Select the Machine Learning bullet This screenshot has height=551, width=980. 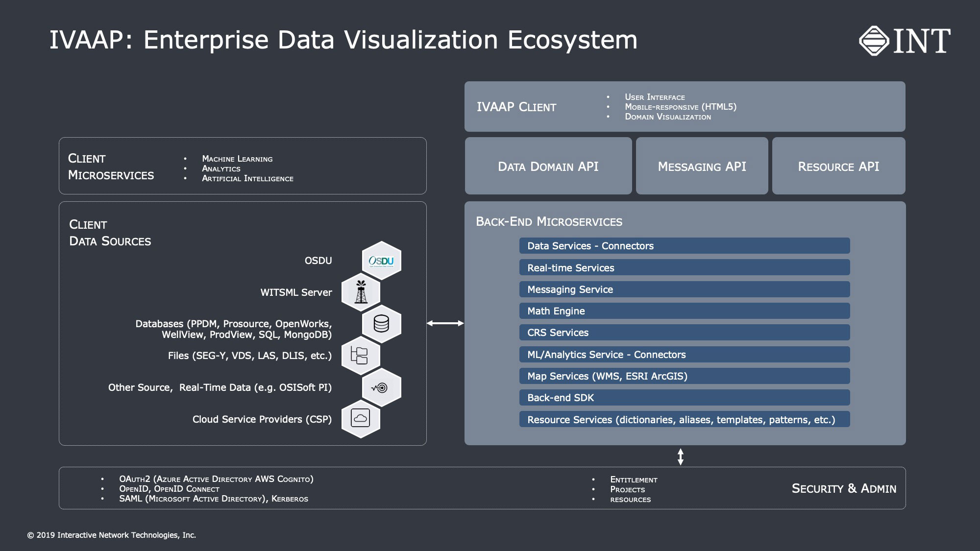click(237, 159)
